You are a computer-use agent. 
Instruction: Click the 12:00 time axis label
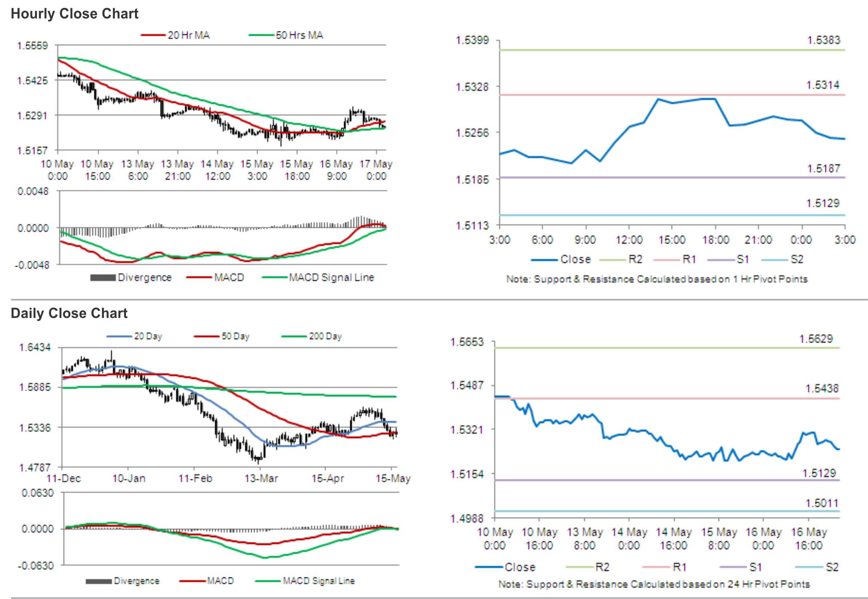[629, 240]
